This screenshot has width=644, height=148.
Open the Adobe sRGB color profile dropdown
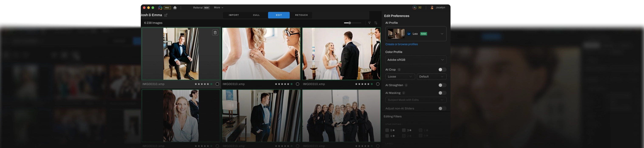point(416,60)
